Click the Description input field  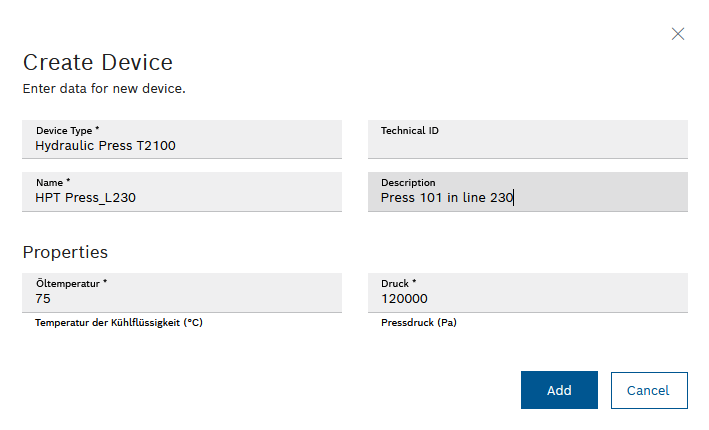coord(528,192)
